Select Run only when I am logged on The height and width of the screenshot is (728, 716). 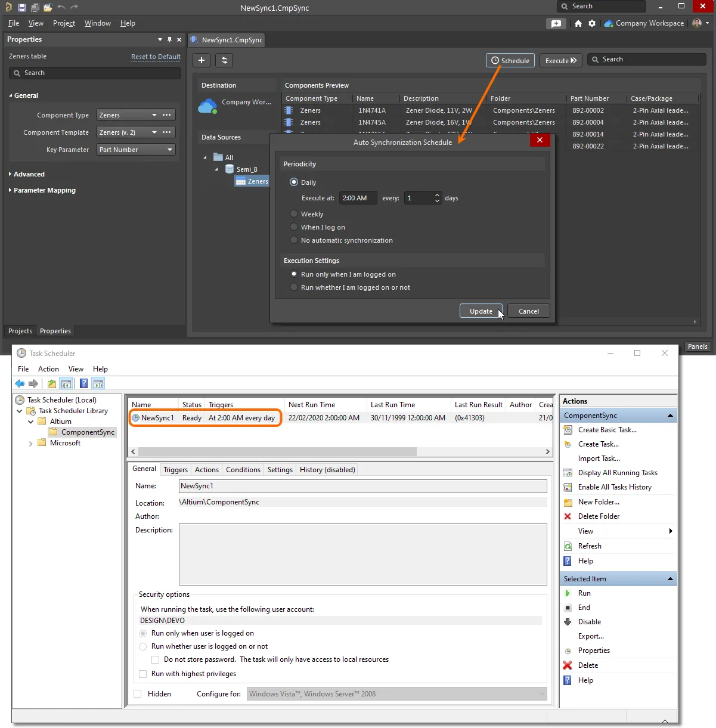click(x=294, y=274)
